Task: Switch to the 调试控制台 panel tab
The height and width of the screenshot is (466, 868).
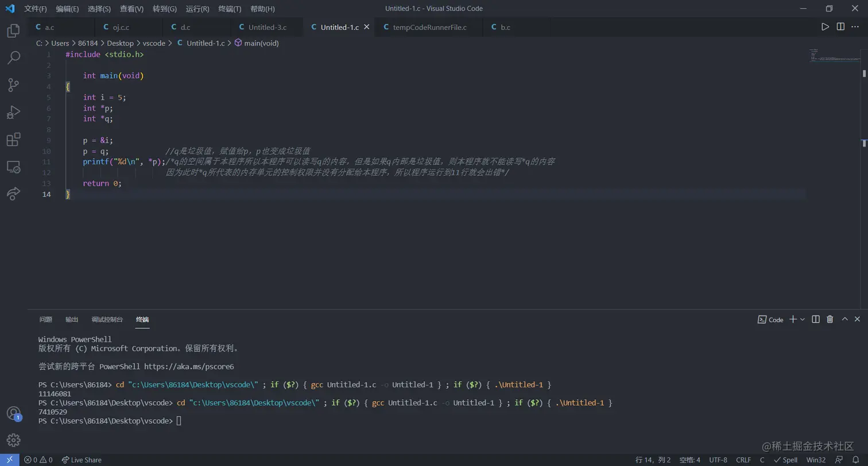Action: coord(107,319)
